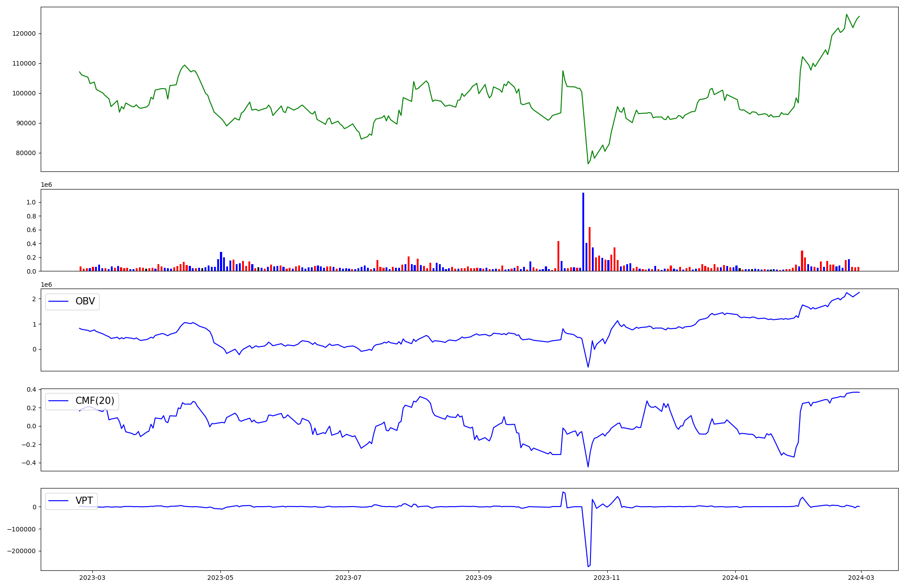The width and height of the screenshot is (905, 588).
Task: Click the -200000 VPT axis label
Action: 21,551
